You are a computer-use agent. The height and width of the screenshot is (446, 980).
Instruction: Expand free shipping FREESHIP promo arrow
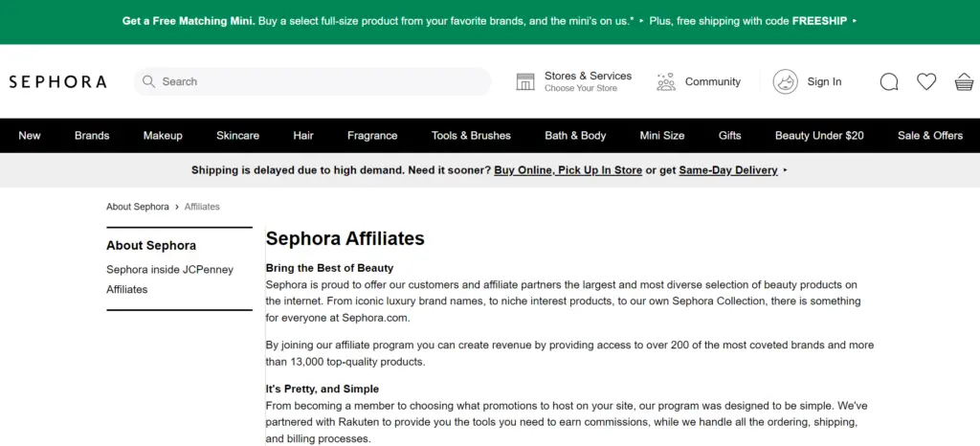pos(855,21)
